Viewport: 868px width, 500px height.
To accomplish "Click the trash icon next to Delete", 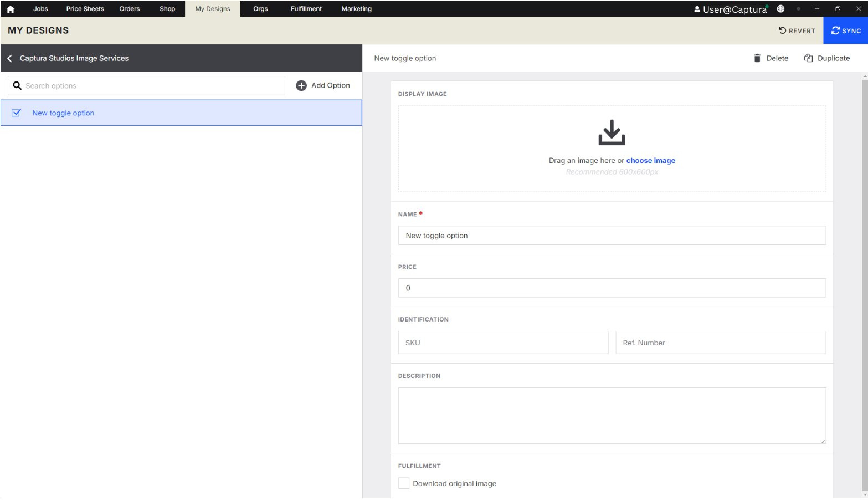I will coord(757,58).
